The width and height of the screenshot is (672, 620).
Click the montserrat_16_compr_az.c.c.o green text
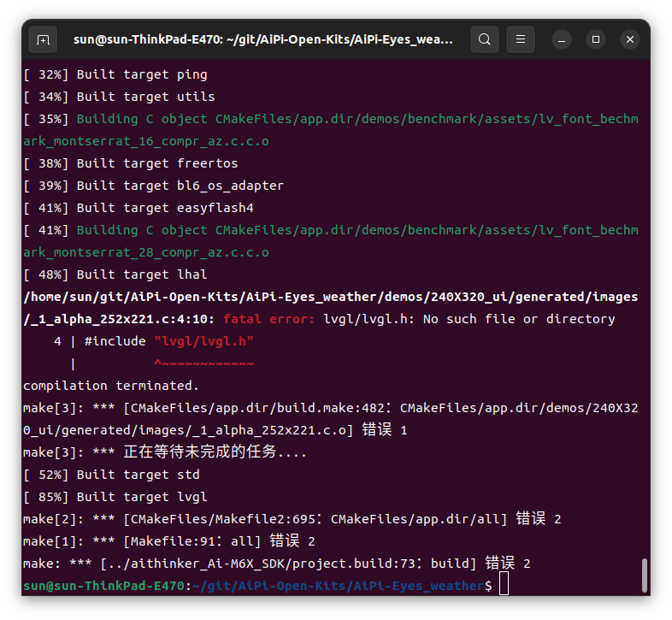pos(146,141)
